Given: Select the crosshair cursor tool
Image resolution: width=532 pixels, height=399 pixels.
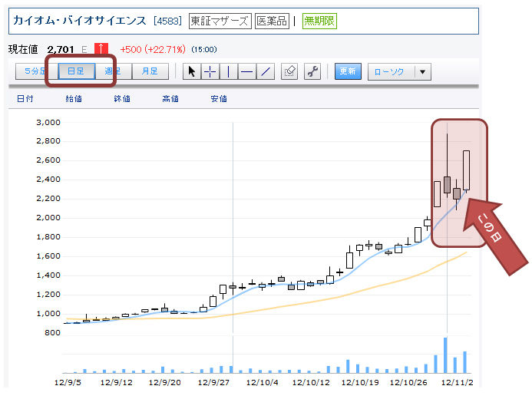Looking at the screenshot, I should tap(210, 71).
